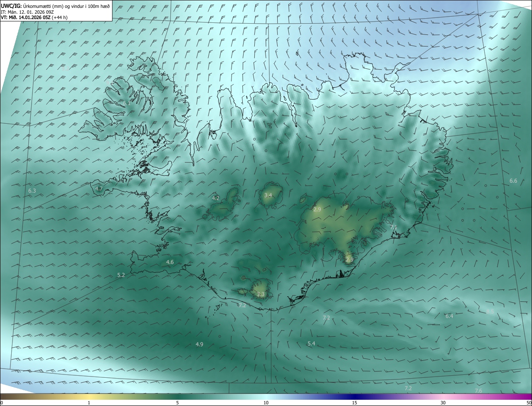Viewport: 532px width, 406px height.
Task: Click the 5.2 value label on the map
Action: [x=121, y=275]
